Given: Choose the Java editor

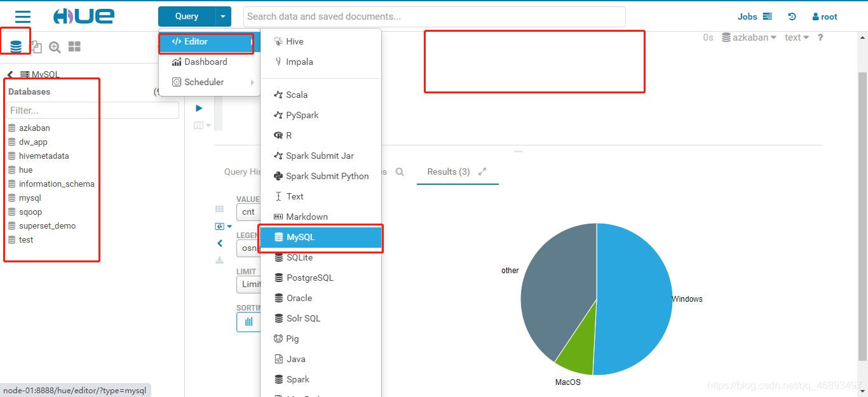Looking at the screenshot, I should pyautogui.click(x=321, y=359).
